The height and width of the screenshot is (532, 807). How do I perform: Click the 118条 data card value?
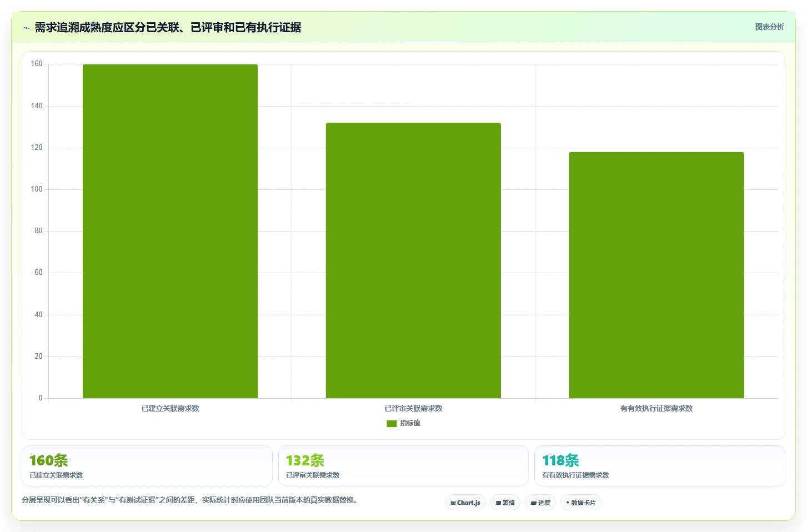[561, 460]
